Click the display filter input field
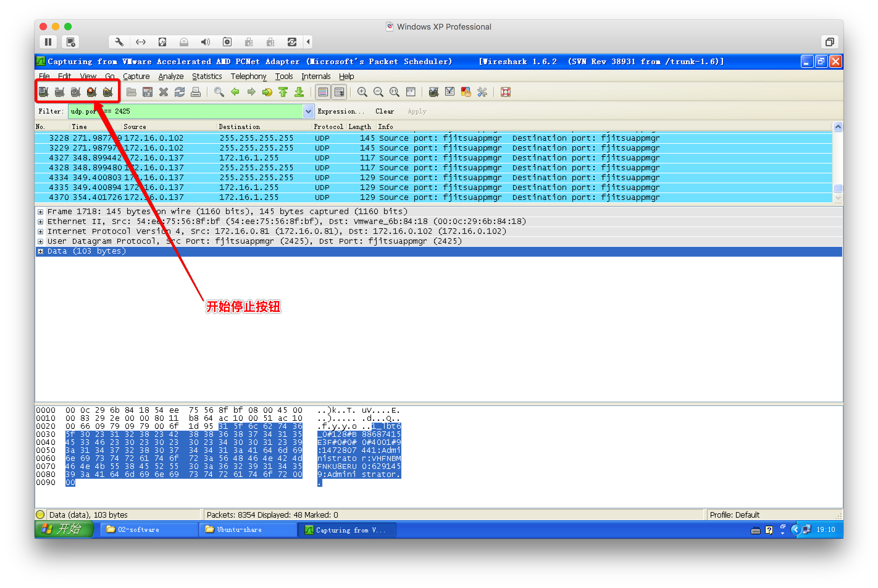Screen dimensions: 878x588 [206, 111]
